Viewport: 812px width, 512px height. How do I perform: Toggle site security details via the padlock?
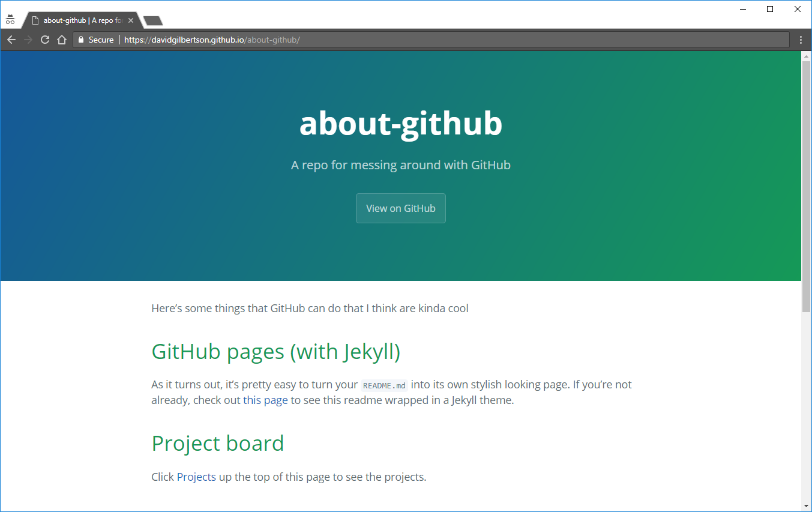point(82,40)
